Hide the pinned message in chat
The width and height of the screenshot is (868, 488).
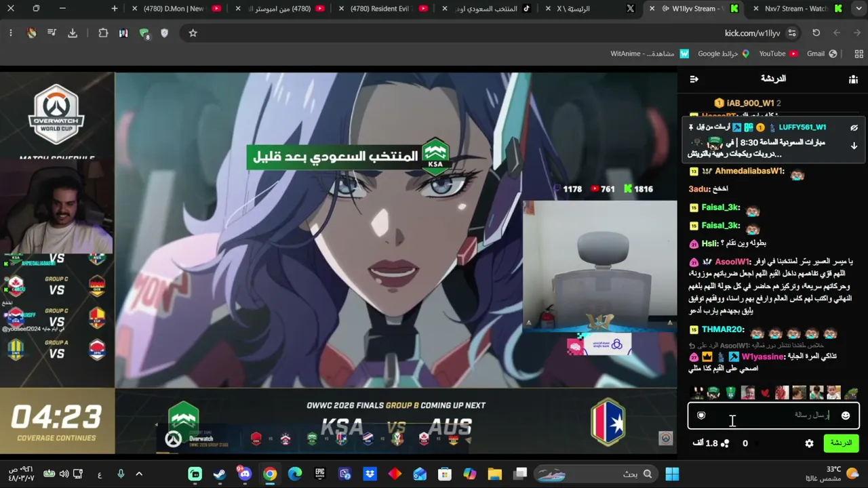tap(854, 127)
